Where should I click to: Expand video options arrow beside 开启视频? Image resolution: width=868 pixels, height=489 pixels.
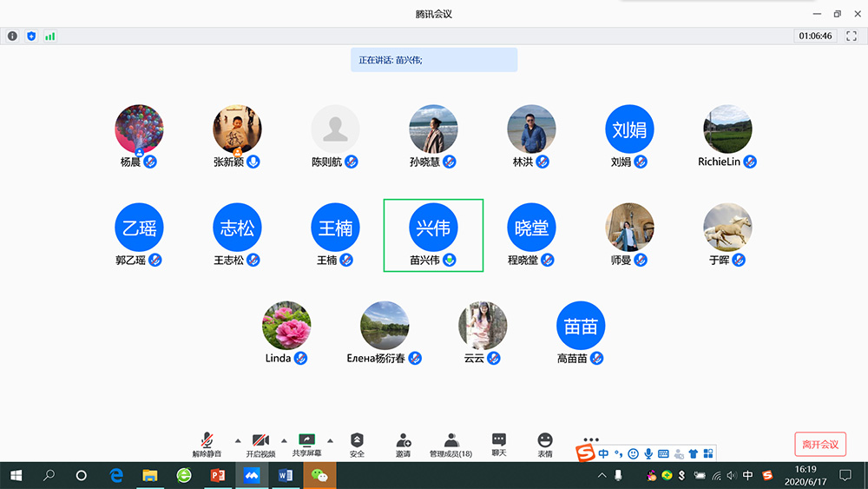pos(283,440)
